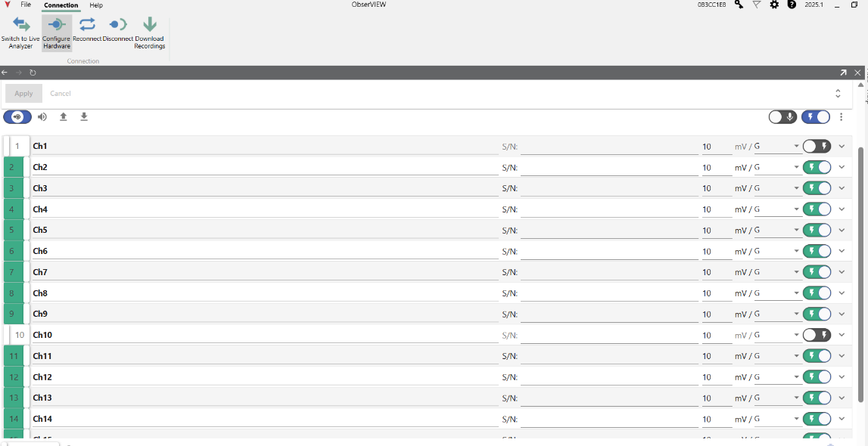Open Download Recordings from the ribbon
The height and width of the screenshot is (446, 868).
(x=150, y=25)
